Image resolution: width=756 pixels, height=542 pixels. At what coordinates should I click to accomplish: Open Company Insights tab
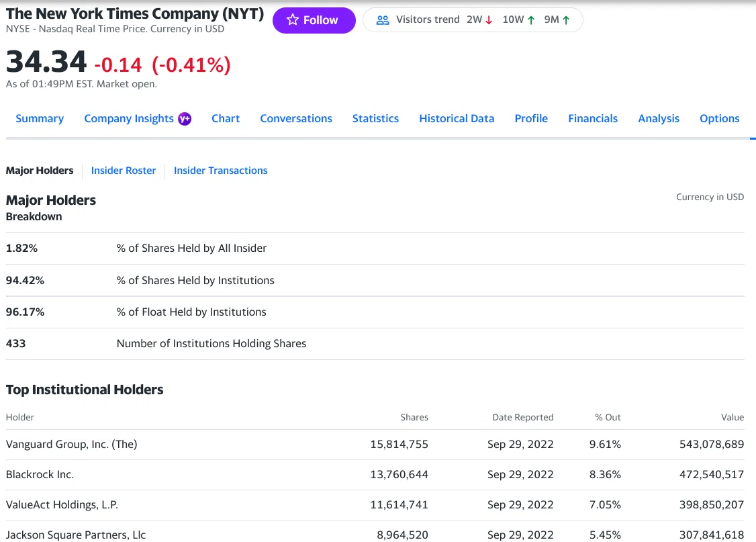tap(129, 119)
